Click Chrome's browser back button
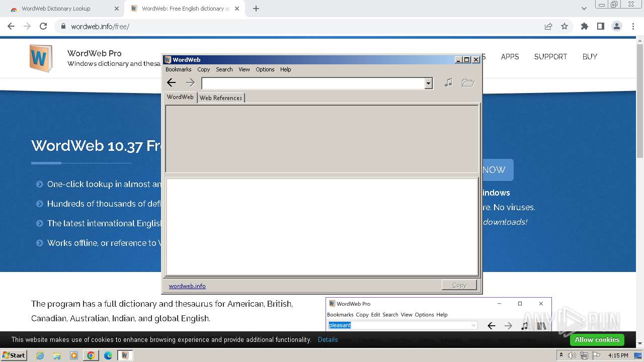 tap(11, 26)
